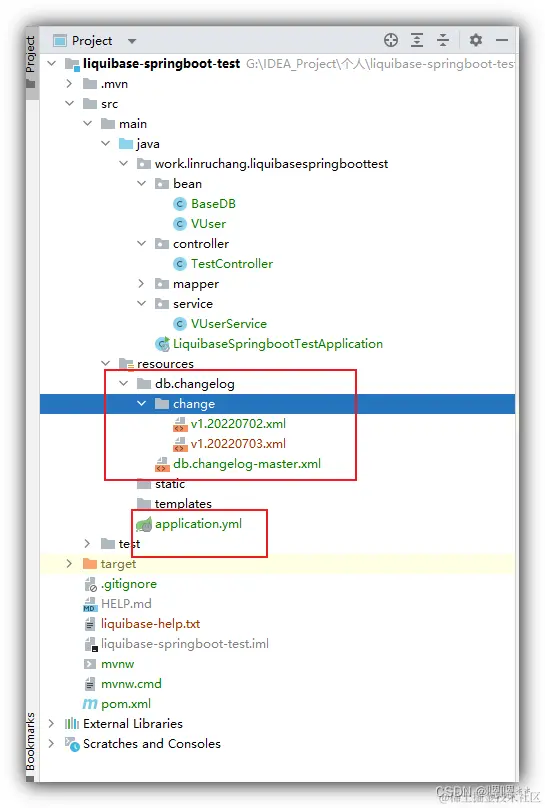Viewport: 545px width, 808px height.
Task: Collapse the selected change folder
Action: (x=142, y=403)
